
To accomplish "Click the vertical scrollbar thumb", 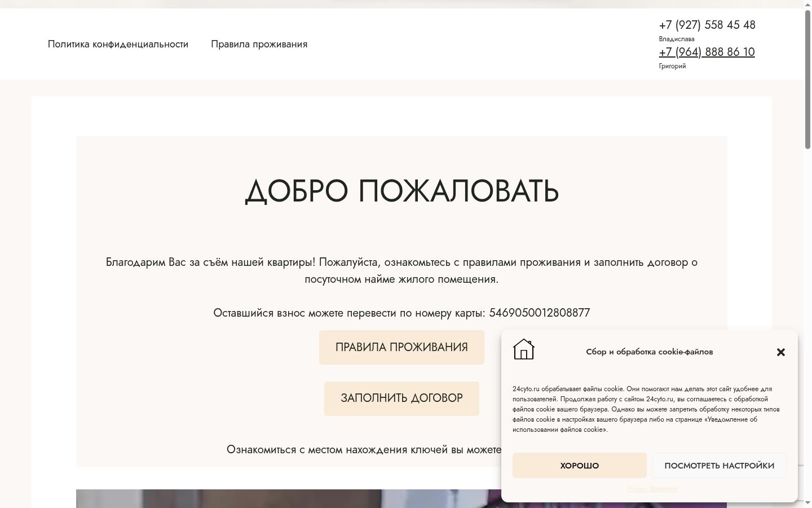I will click(x=807, y=79).
